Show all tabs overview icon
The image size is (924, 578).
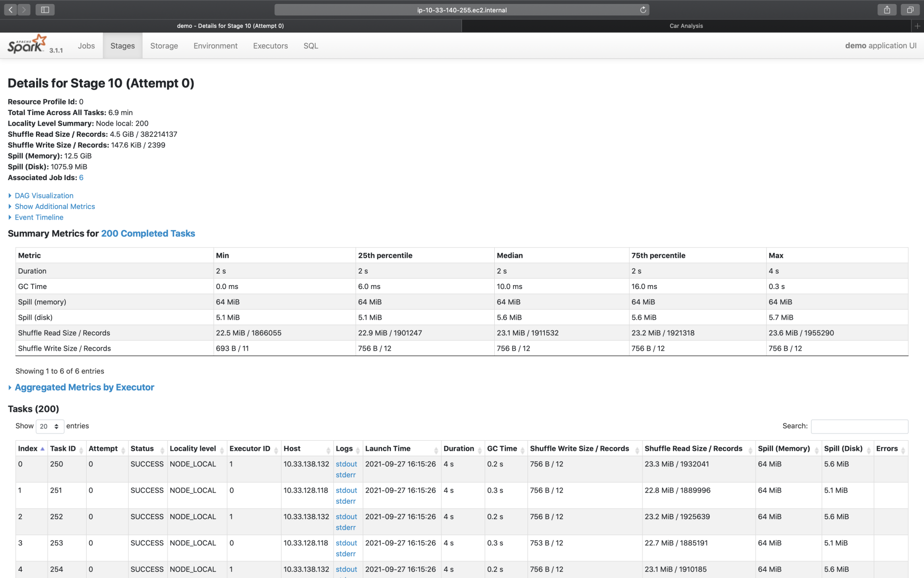[910, 10]
